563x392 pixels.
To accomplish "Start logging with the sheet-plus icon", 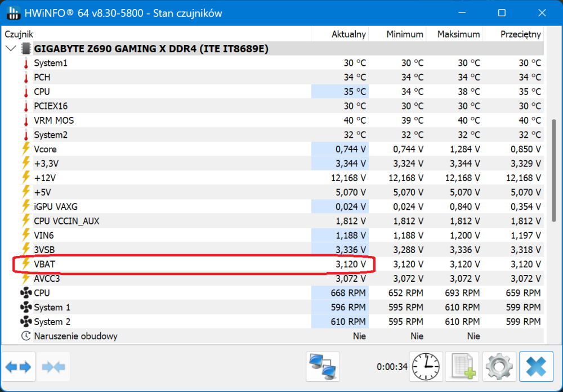I will (463, 367).
